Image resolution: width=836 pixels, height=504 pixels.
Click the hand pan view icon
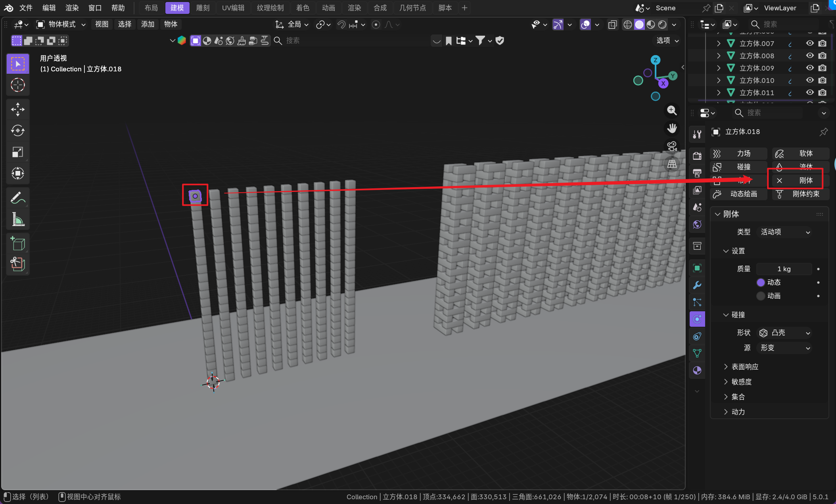click(x=672, y=128)
